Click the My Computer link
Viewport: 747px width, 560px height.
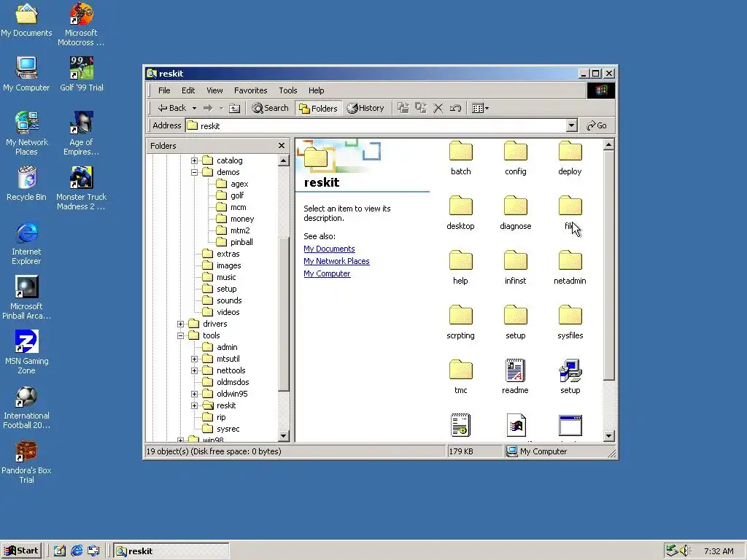[x=327, y=273]
